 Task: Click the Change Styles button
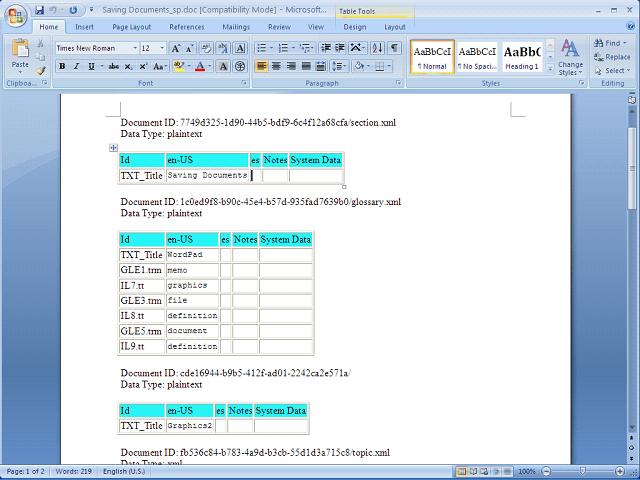click(x=571, y=58)
